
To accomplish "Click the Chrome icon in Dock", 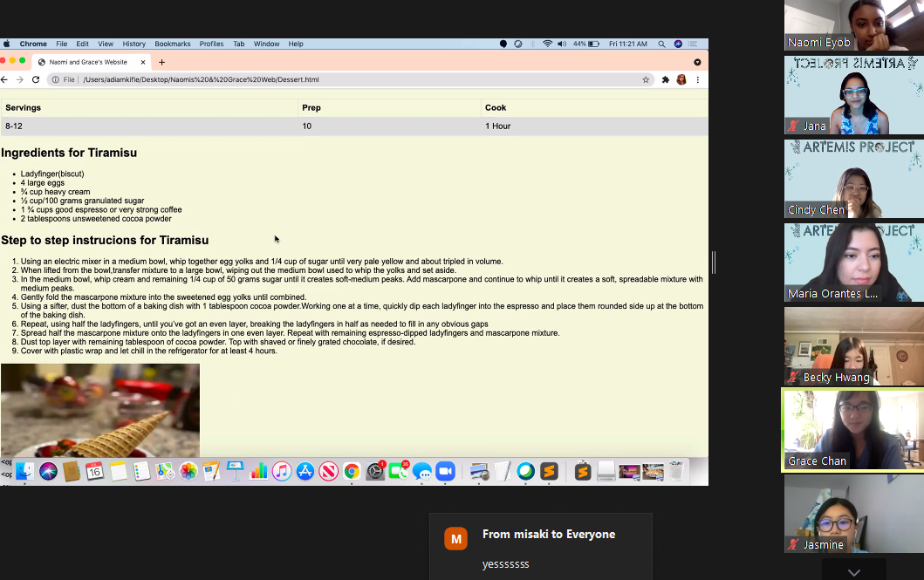I will pos(352,471).
